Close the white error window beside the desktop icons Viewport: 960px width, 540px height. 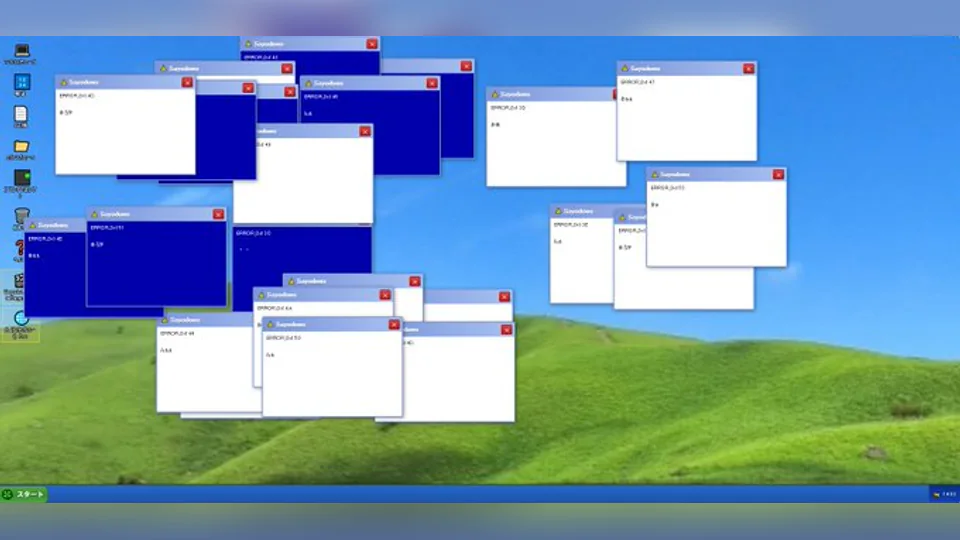pyautogui.click(x=187, y=82)
